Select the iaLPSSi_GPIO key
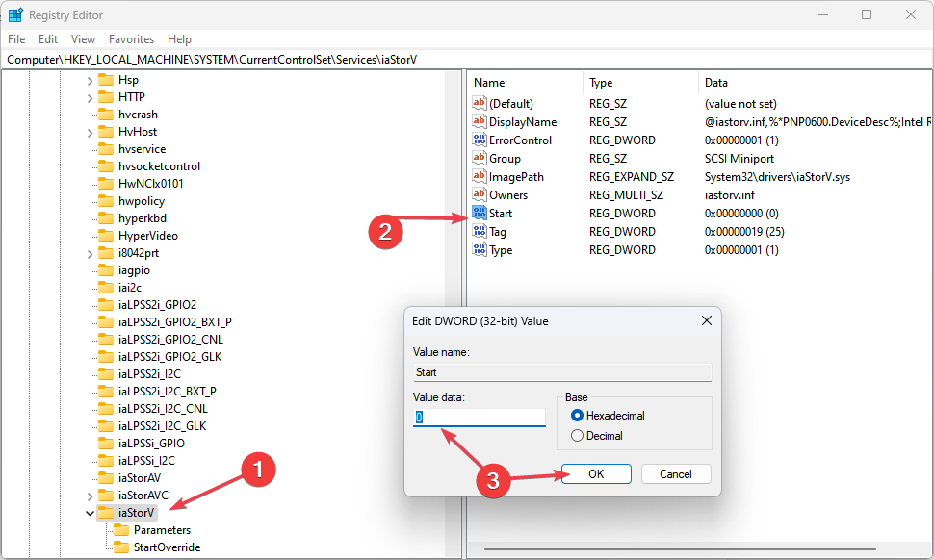 pyautogui.click(x=151, y=444)
